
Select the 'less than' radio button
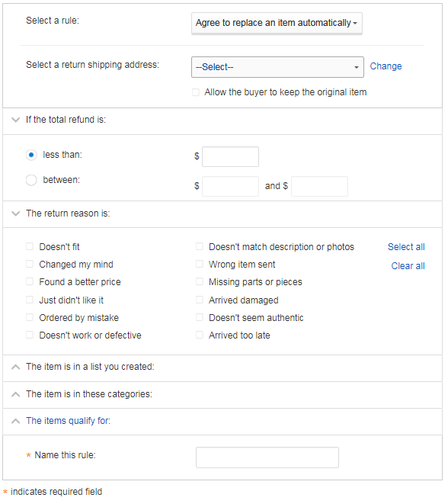pyautogui.click(x=31, y=156)
